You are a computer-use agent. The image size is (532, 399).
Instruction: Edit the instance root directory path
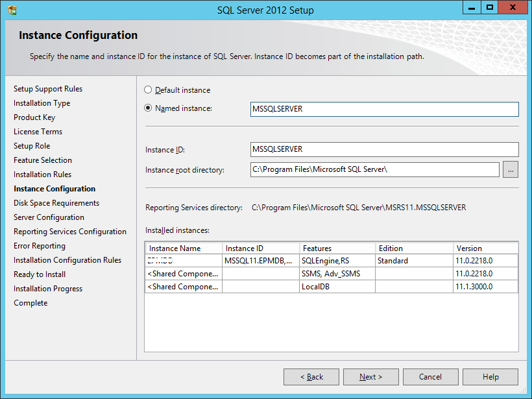click(x=373, y=169)
